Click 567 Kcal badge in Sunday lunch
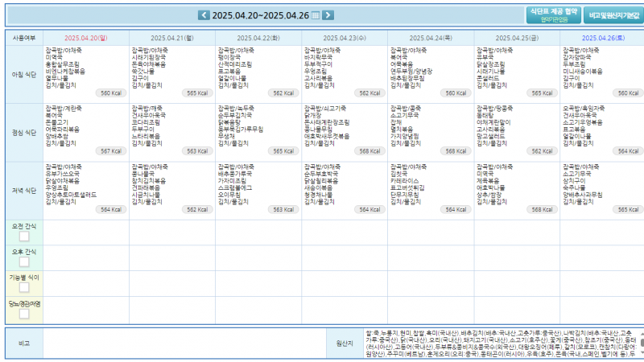Viewport: 644px width, 362px height. coord(110,151)
